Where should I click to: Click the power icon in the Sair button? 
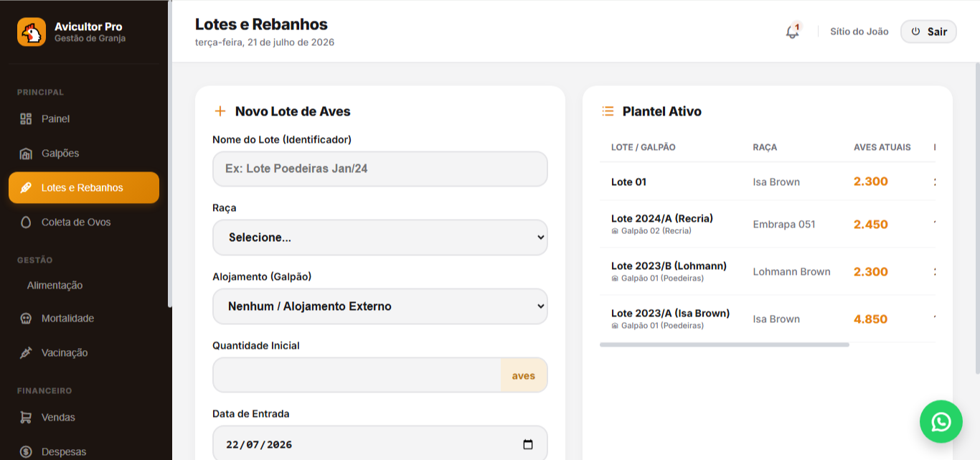(915, 32)
